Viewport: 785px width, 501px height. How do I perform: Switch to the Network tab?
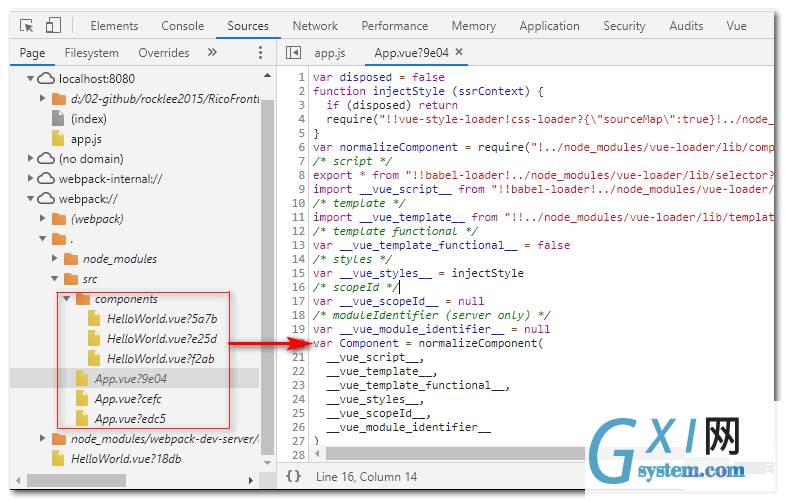[x=315, y=26]
